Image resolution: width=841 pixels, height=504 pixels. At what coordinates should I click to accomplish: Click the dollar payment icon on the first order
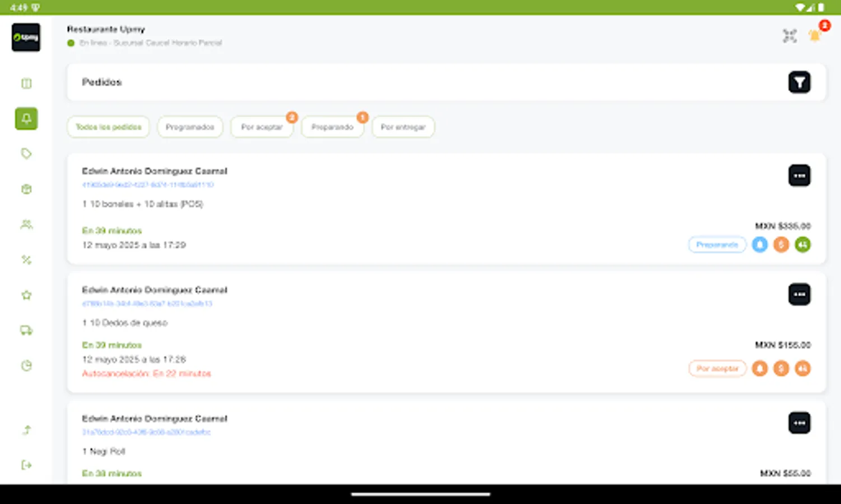781,245
